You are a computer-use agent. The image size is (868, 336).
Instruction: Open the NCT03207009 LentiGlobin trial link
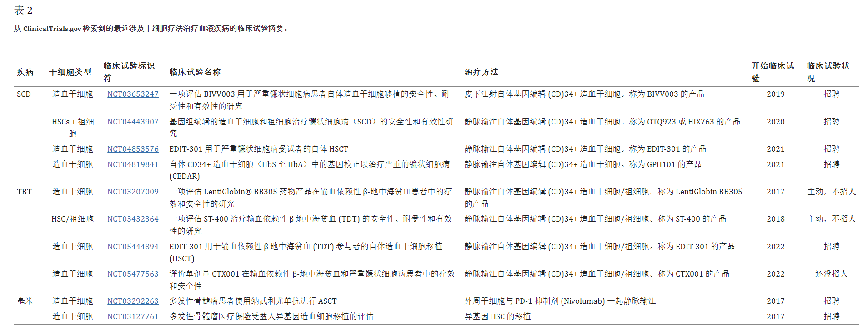pyautogui.click(x=133, y=192)
